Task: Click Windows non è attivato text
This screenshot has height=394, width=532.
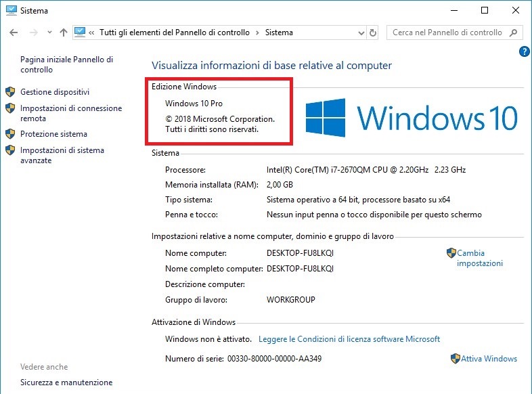Action: tap(208, 339)
